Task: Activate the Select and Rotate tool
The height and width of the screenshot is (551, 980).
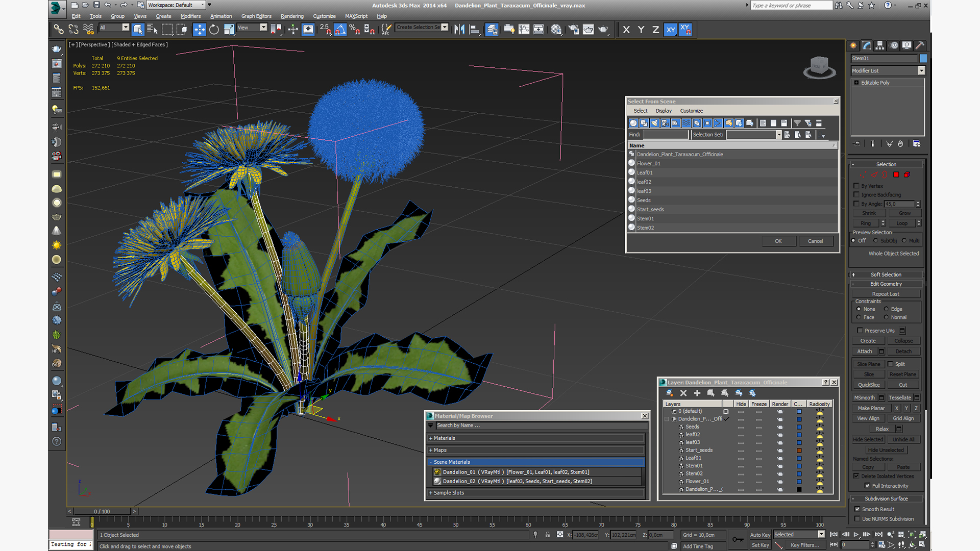Action: point(214,30)
